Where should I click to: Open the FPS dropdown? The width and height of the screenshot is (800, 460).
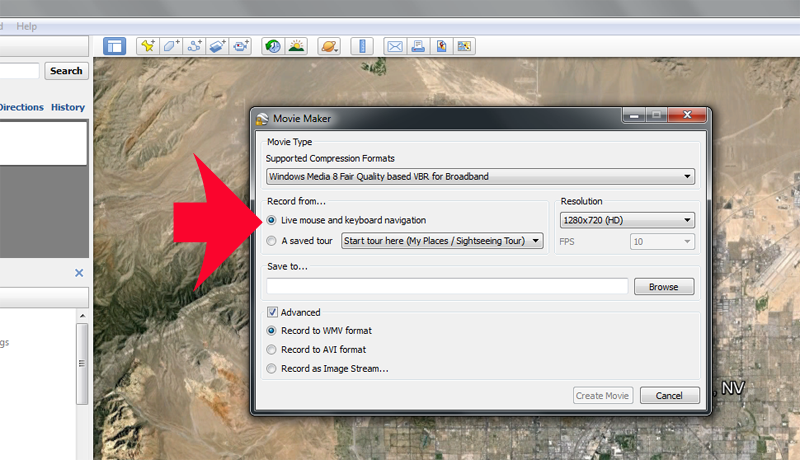(x=662, y=241)
